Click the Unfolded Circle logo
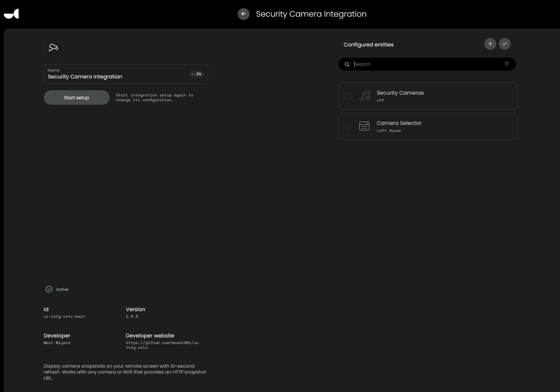 pyautogui.click(x=11, y=14)
